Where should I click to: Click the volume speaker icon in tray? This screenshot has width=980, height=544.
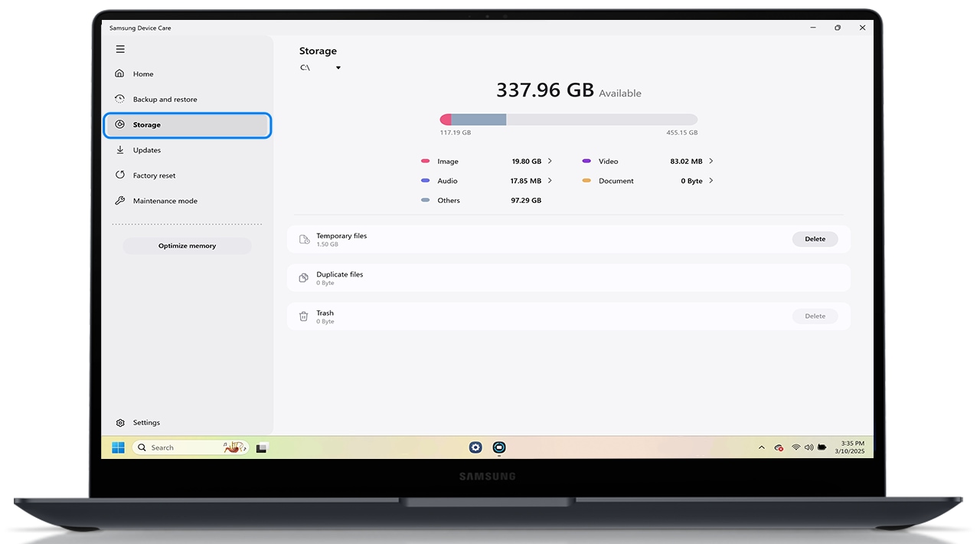click(x=808, y=447)
